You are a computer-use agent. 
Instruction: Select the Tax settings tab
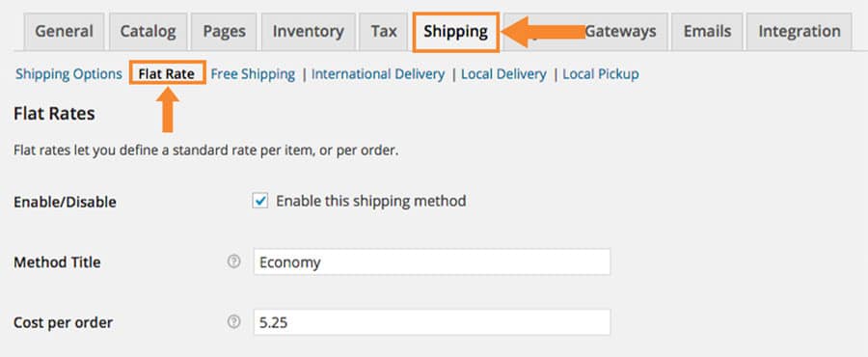[384, 32]
